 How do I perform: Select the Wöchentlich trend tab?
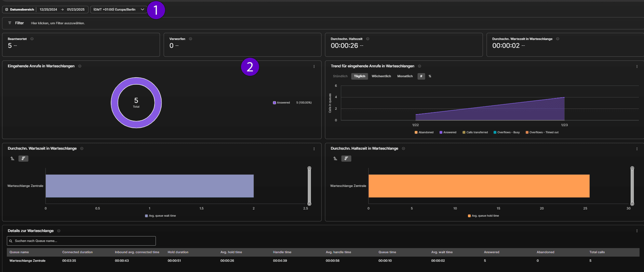point(381,76)
